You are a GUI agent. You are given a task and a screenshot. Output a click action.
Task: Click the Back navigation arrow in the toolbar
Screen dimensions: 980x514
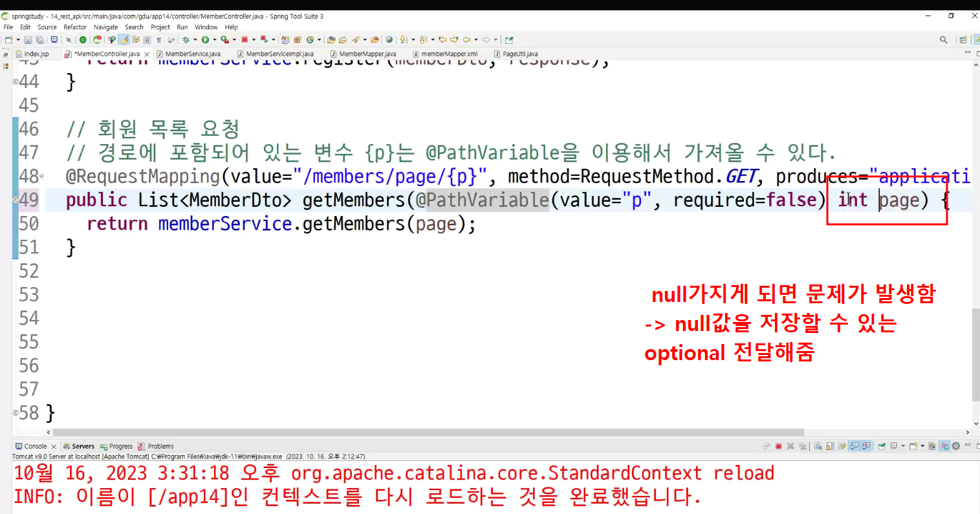466,40
